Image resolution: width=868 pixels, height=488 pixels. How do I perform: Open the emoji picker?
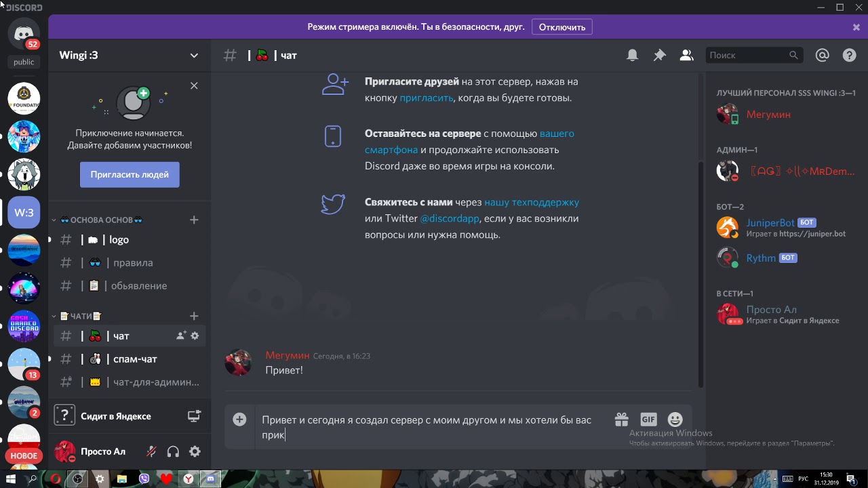[675, 420]
